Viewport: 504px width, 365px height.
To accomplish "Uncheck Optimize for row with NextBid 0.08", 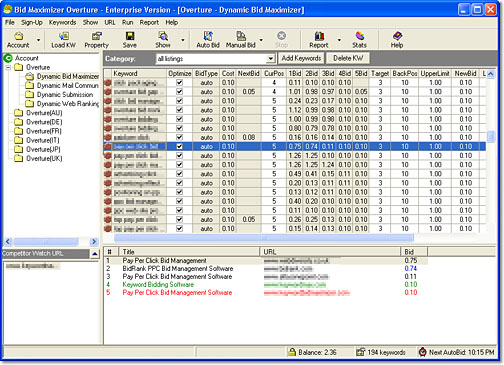I will [180, 137].
